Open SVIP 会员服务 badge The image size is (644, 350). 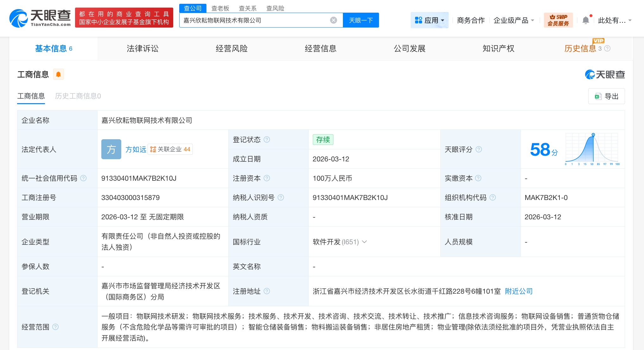point(558,20)
